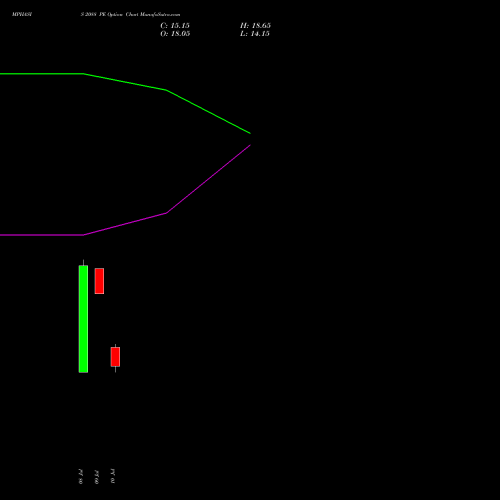Click the symbol name at top left
Screen dimensions: 500x500
click(22, 15)
